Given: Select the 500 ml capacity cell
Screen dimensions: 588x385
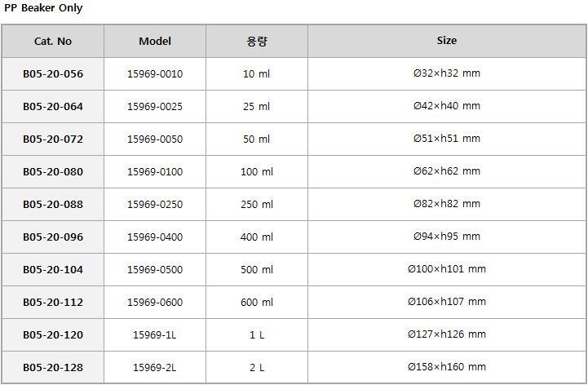Looking at the screenshot, I should (x=257, y=270).
